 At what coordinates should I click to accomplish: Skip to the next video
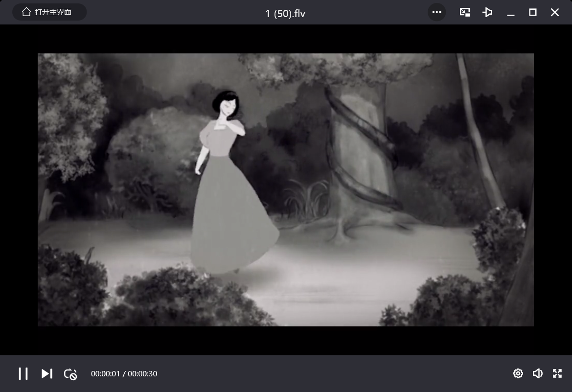click(x=46, y=373)
